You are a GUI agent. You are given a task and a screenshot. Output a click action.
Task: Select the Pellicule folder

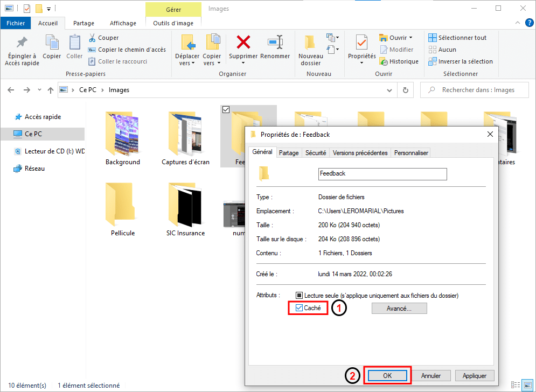coord(123,209)
